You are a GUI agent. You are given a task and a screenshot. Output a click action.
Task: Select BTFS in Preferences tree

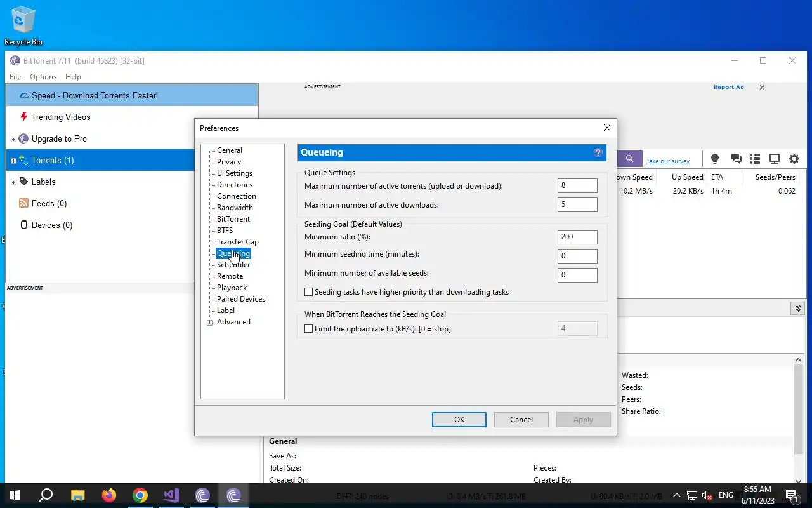point(225,231)
